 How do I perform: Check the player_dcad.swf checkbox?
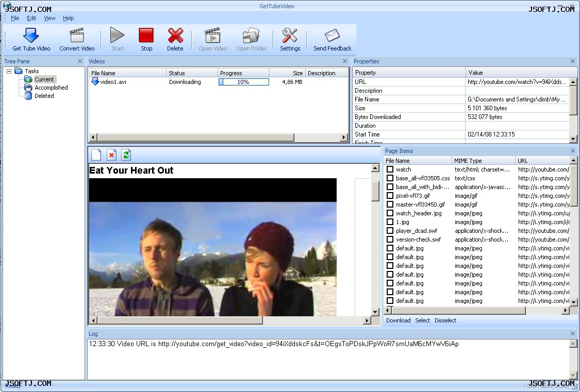(390, 231)
